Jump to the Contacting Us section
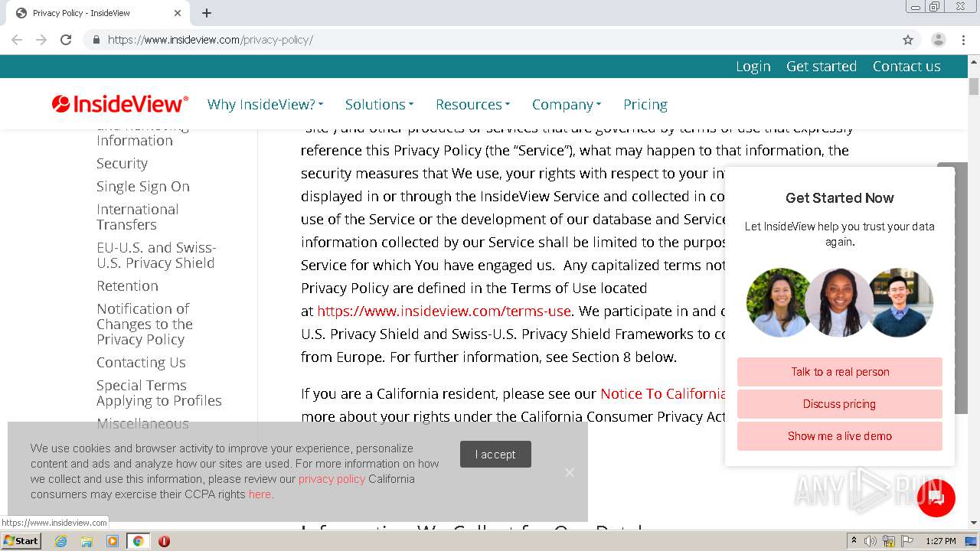 click(141, 362)
